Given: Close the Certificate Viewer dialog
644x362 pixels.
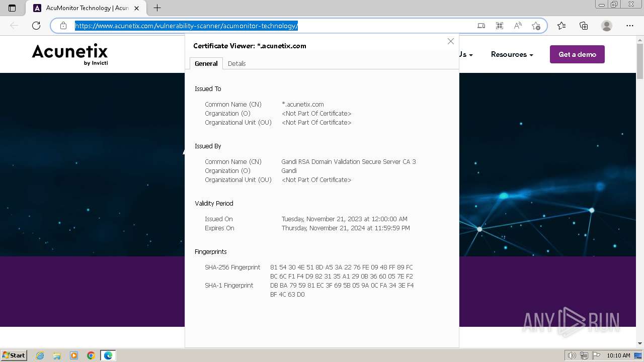Looking at the screenshot, I should (x=451, y=41).
